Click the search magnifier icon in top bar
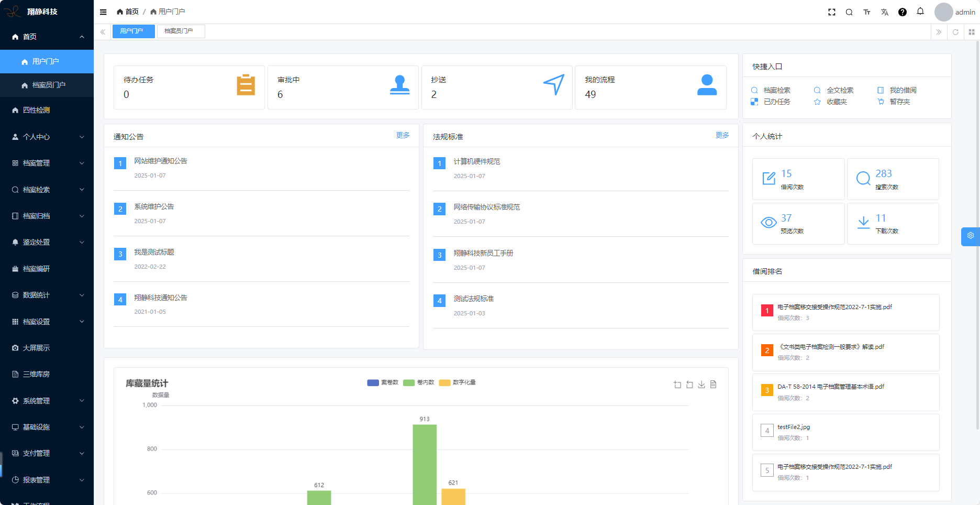 (849, 12)
